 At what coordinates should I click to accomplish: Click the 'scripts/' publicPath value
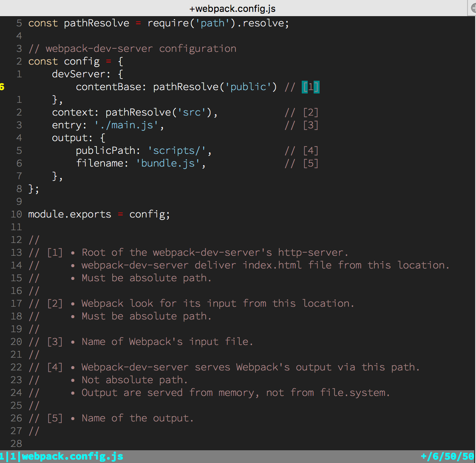pos(176,150)
